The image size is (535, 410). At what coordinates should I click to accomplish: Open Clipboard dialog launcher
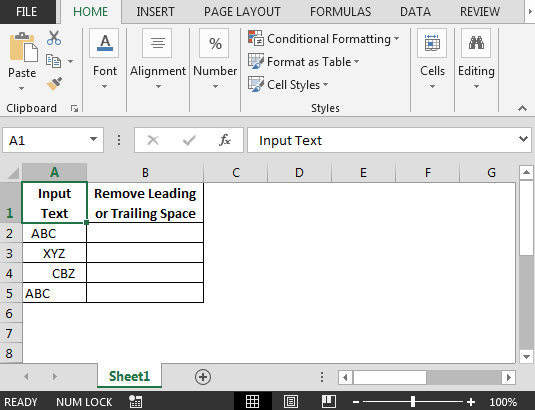point(74,108)
